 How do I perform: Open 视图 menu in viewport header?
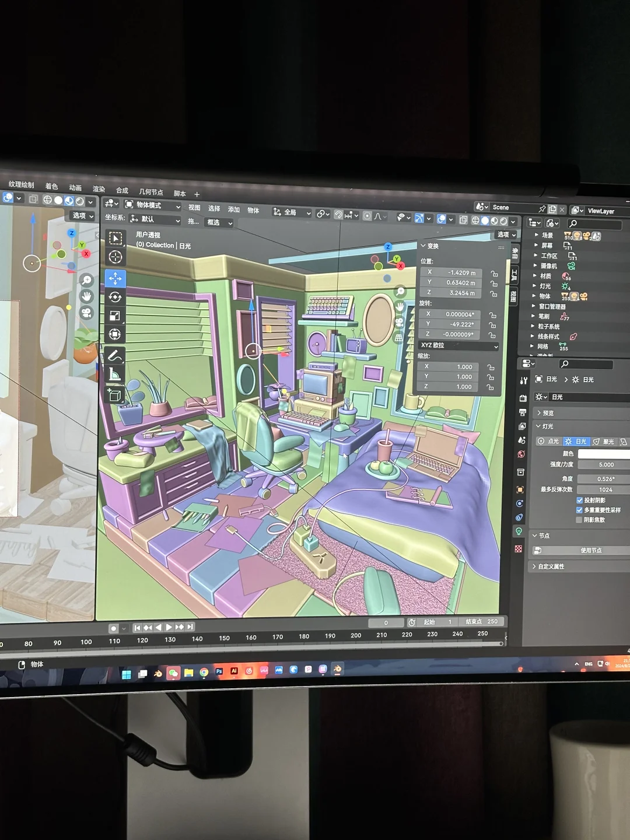tap(194, 208)
